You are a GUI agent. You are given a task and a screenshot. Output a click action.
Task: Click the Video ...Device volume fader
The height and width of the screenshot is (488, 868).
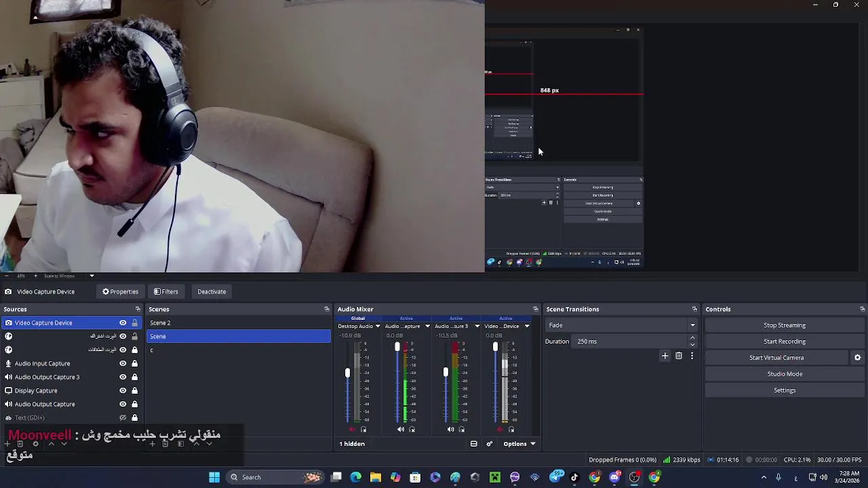point(495,347)
